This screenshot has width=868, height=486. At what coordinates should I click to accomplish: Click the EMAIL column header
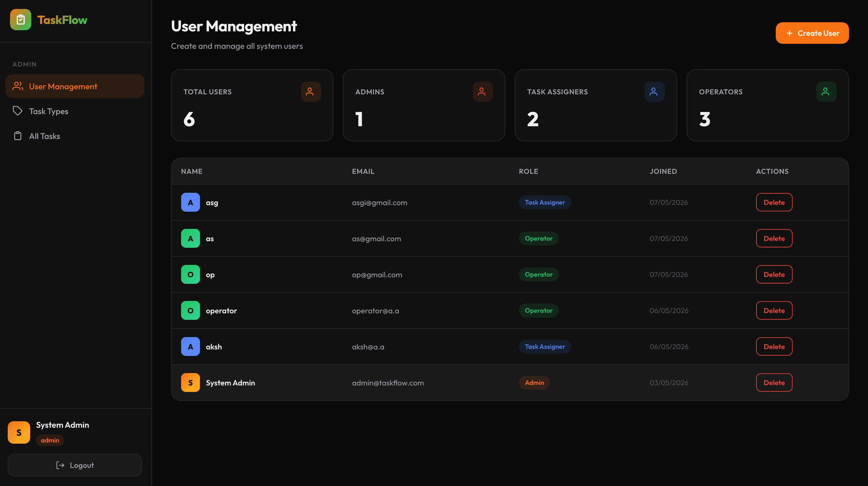363,172
